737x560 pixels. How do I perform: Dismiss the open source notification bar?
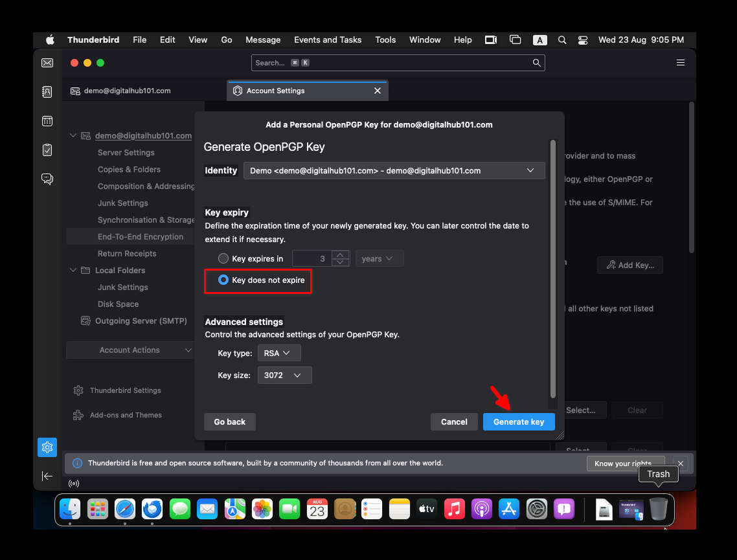tap(680, 464)
